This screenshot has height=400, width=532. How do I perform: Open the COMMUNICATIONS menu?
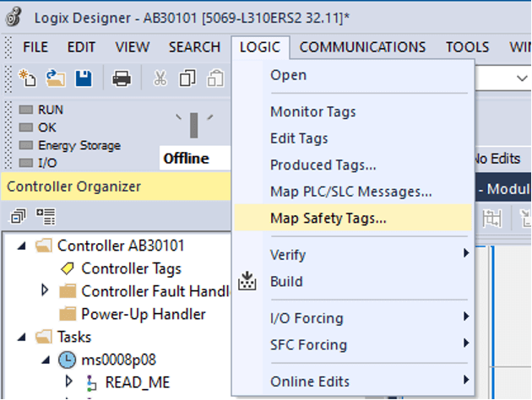coord(362,47)
